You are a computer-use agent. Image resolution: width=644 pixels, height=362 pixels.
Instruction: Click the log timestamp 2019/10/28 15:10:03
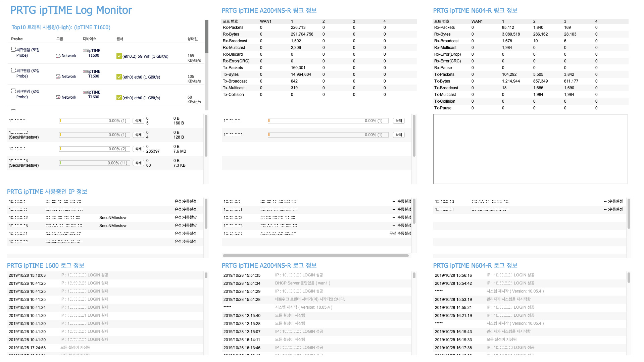(x=27, y=275)
